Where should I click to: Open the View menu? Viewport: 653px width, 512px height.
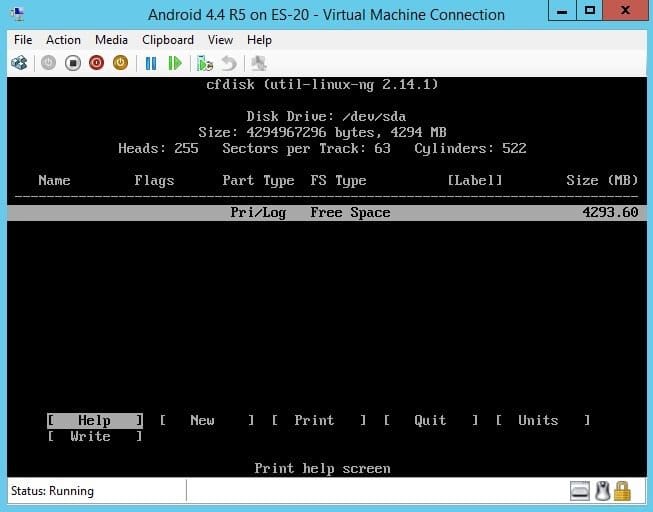tap(220, 40)
